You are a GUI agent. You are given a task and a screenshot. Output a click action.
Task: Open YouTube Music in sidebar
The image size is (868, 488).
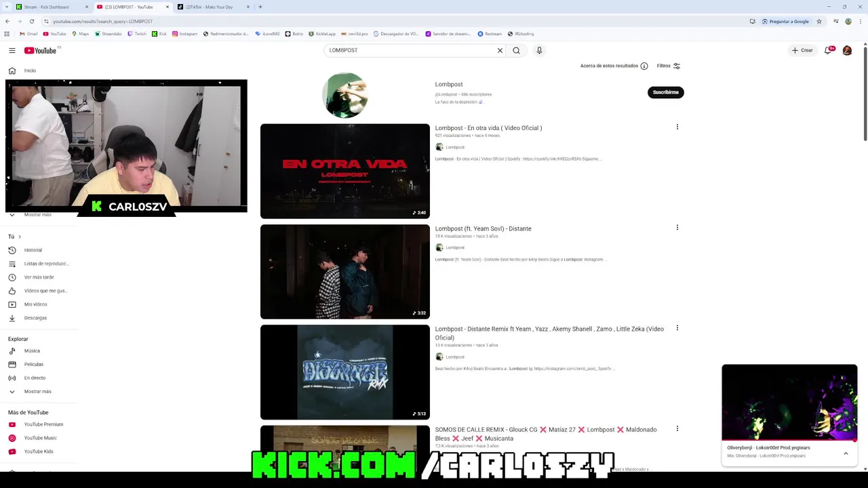coord(39,438)
